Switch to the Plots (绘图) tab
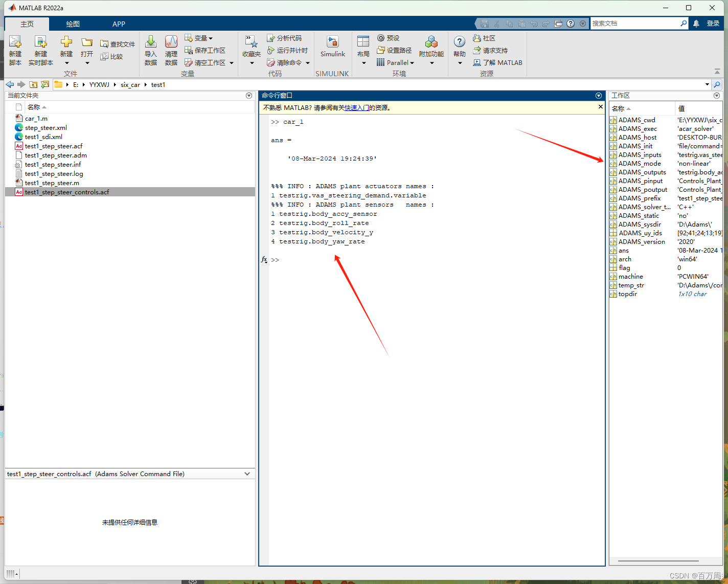The height and width of the screenshot is (584, 728). (x=73, y=24)
